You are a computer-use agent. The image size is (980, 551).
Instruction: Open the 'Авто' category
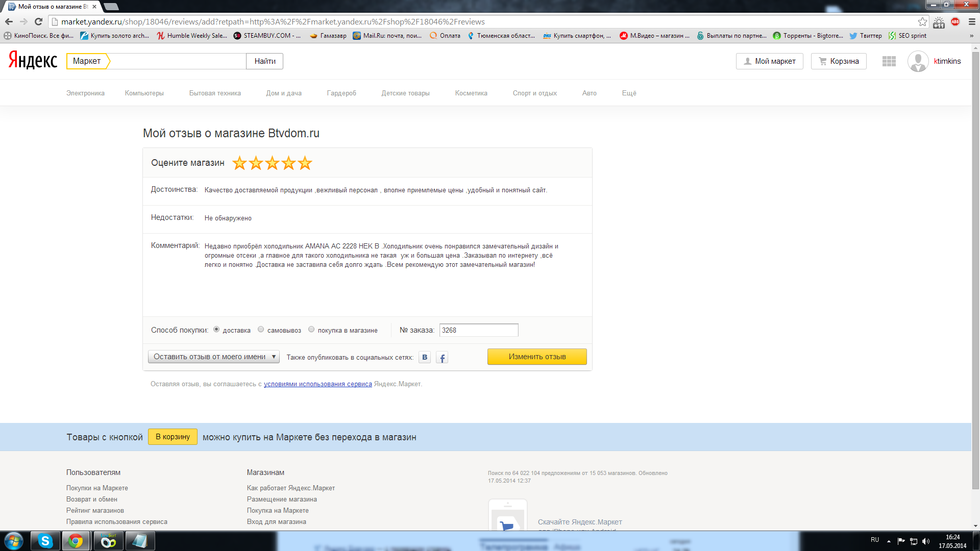590,93
